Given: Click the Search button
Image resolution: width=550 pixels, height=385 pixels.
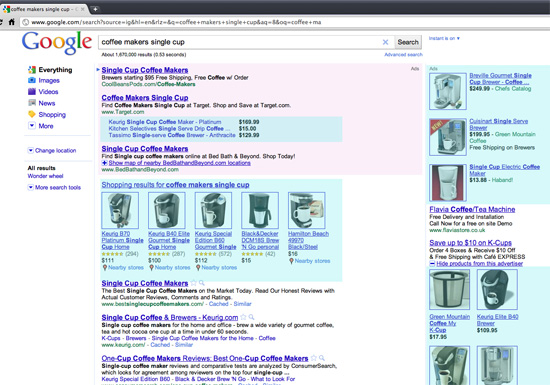Looking at the screenshot, I should click(408, 42).
